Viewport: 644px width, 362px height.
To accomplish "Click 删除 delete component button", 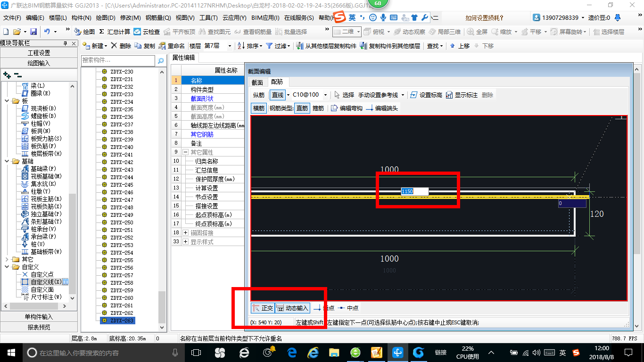I will (x=121, y=46).
